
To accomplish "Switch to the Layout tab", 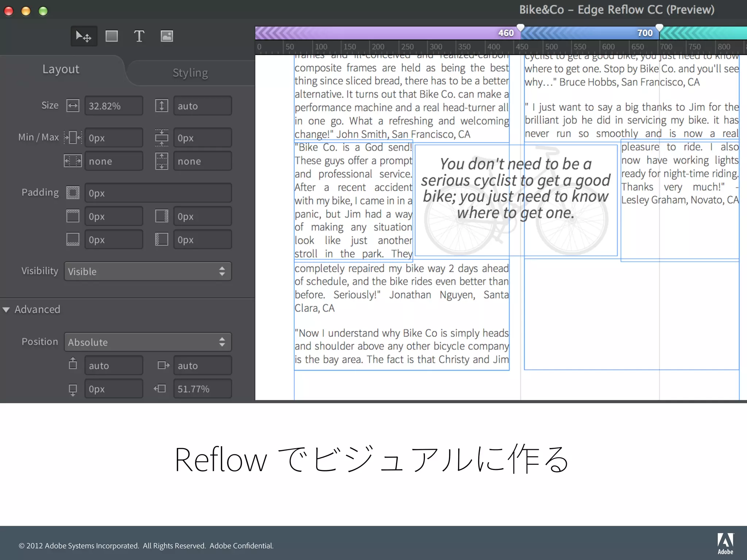I will (61, 69).
